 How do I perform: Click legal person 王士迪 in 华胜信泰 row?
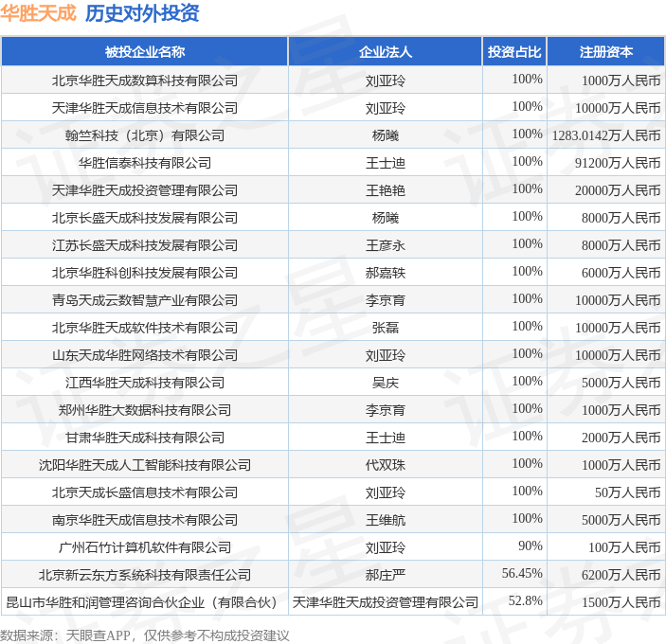[x=386, y=163]
